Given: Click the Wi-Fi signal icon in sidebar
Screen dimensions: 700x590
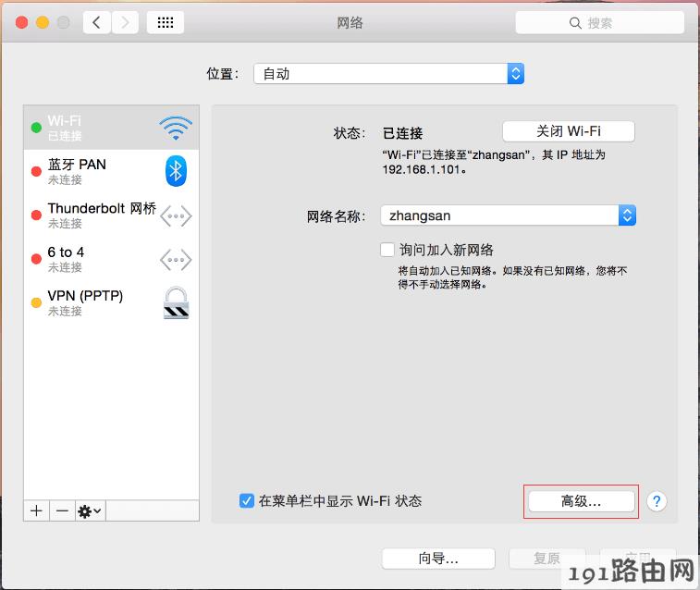Looking at the screenshot, I should pos(176,128).
